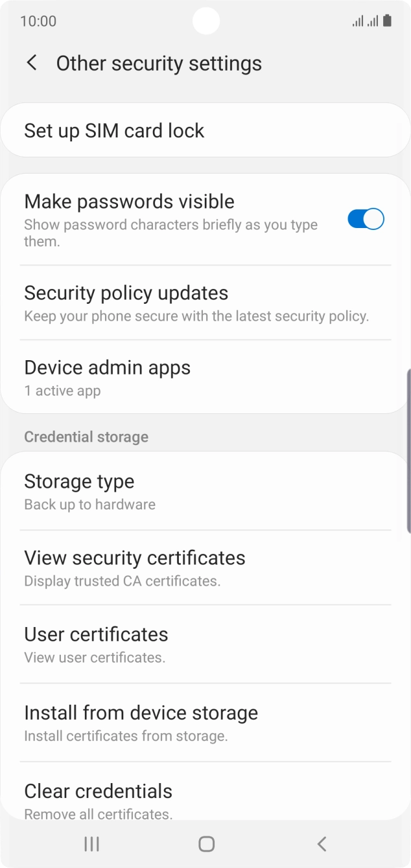Tap the Back key in navigation bar
Screen dimensions: 411x868
[322, 843]
